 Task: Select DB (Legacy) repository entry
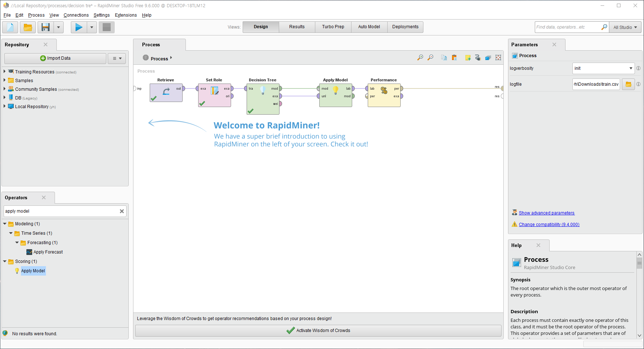coord(26,98)
